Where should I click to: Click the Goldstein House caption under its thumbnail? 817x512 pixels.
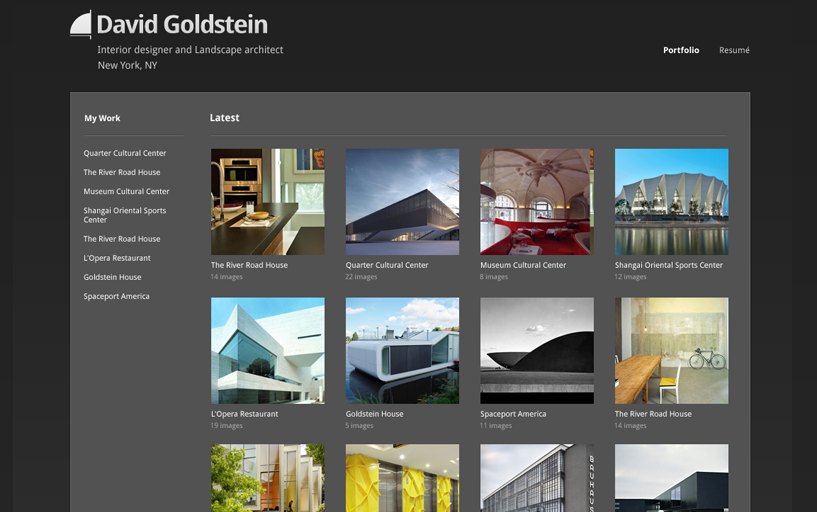(x=374, y=414)
